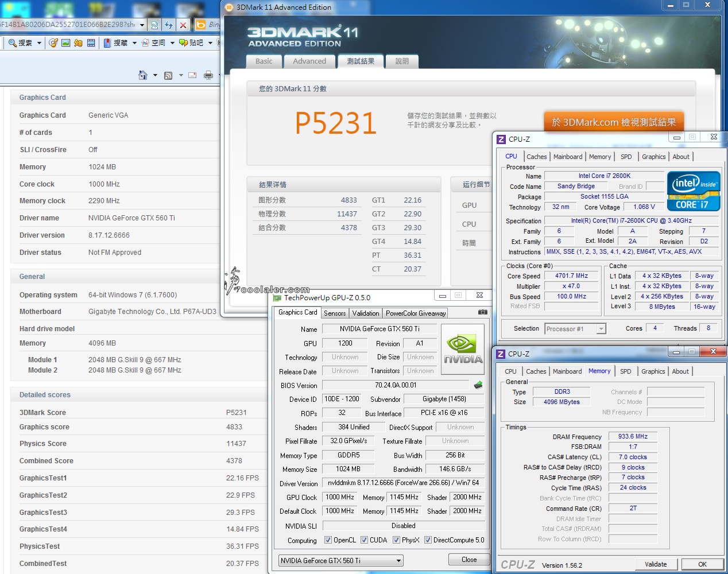Click the browser Home icon

click(143, 75)
